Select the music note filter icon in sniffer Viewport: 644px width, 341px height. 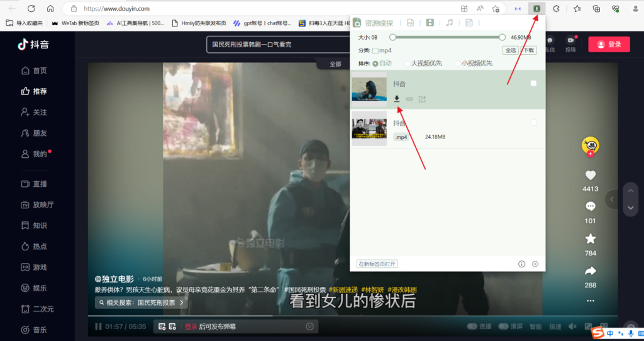(x=450, y=23)
